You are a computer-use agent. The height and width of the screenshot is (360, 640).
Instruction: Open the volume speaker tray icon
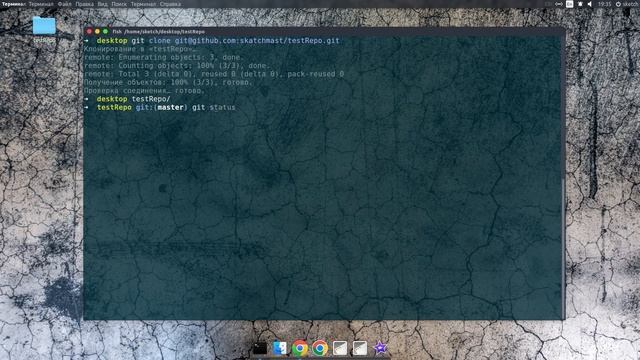[x=590, y=4]
